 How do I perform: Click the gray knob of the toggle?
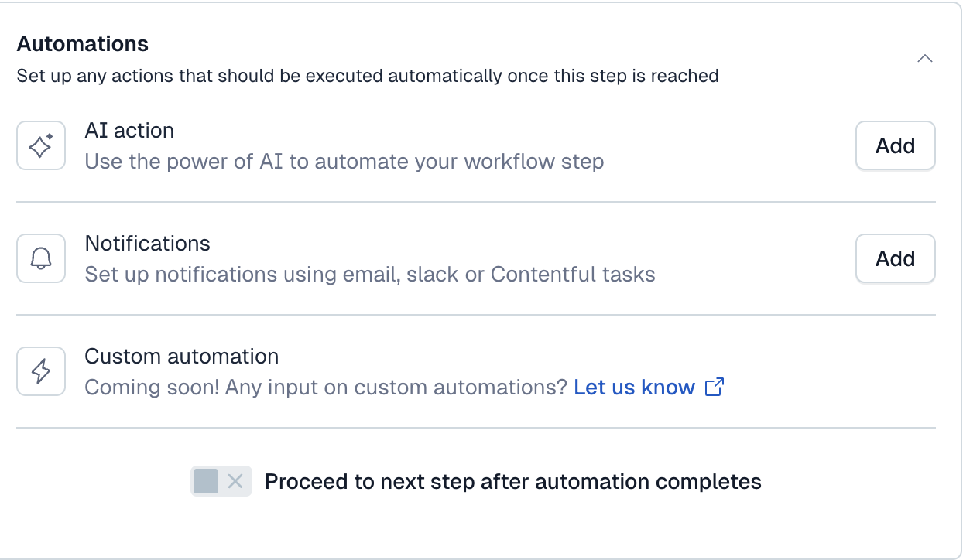206,482
